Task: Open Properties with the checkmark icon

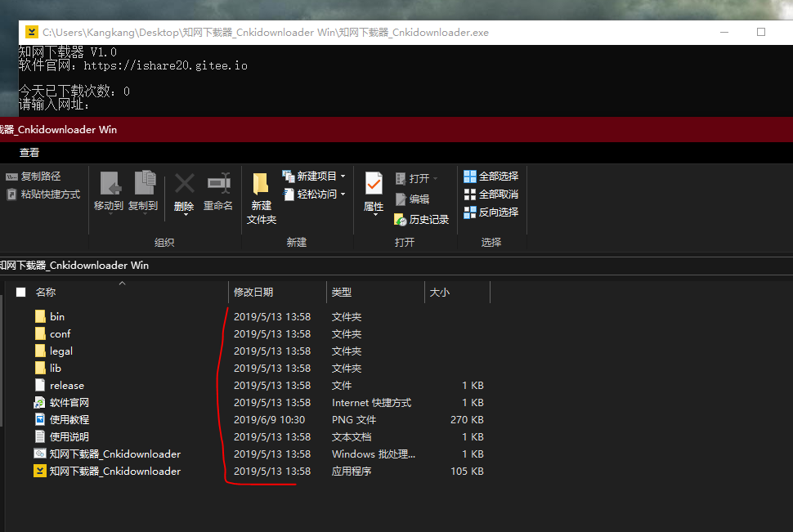Action: [x=374, y=183]
